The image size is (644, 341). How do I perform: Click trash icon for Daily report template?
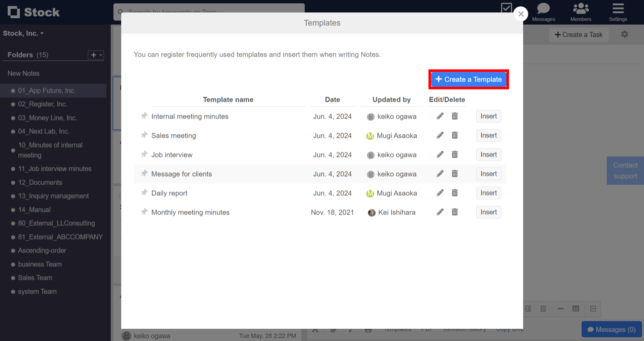[x=455, y=193]
